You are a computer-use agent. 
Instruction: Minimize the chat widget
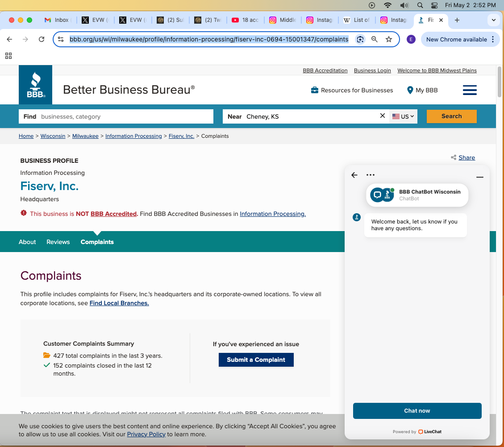pos(479,177)
